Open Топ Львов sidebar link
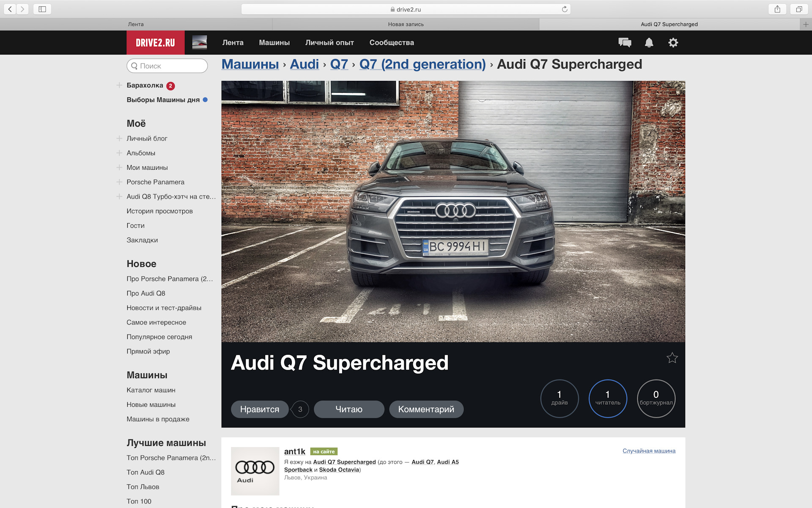This screenshot has width=812, height=508. (143, 487)
